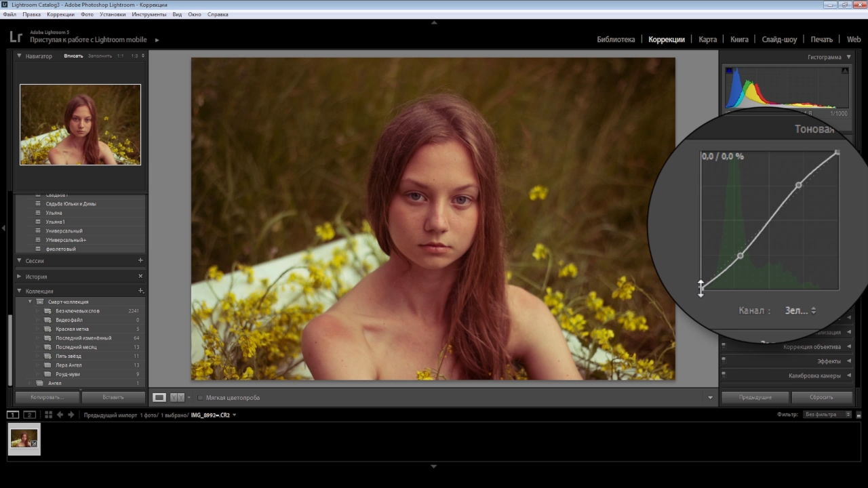
Task: Select main window display icon 1
Action: coord(13,415)
